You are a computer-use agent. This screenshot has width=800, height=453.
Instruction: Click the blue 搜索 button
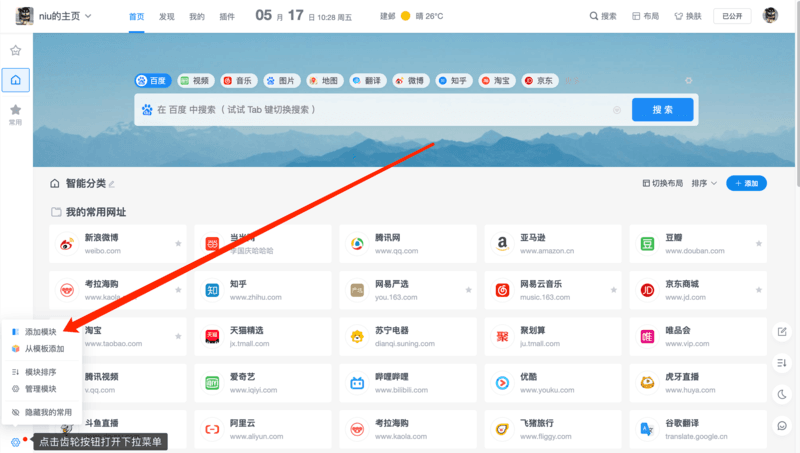[662, 110]
